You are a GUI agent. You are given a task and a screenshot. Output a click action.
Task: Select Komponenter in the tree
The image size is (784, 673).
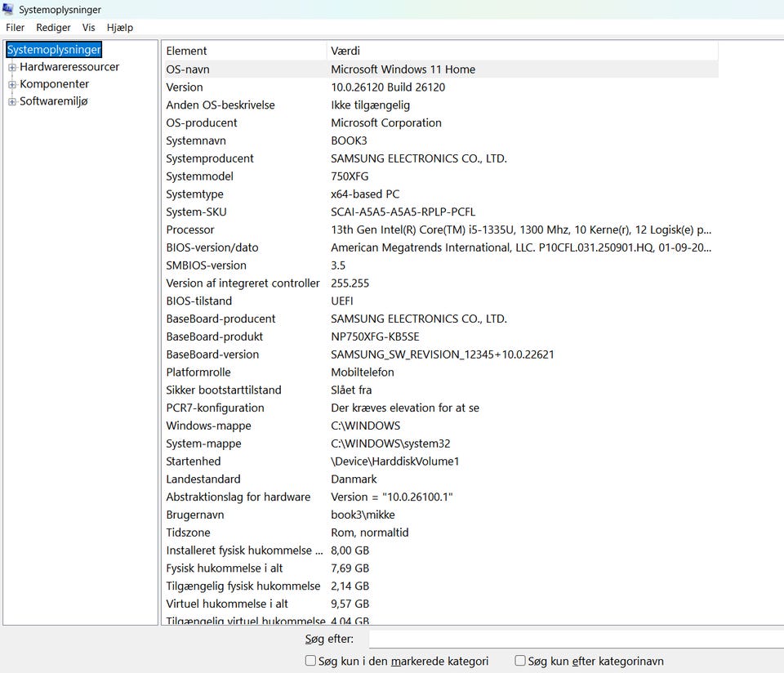click(x=54, y=84)
